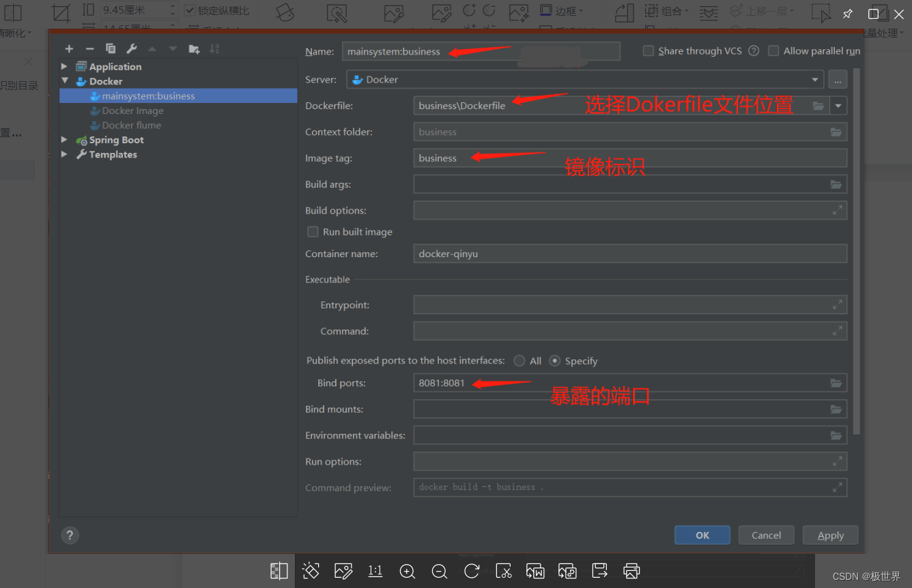Move the selected configuration down
912x588 pixels.
point(173,49)
